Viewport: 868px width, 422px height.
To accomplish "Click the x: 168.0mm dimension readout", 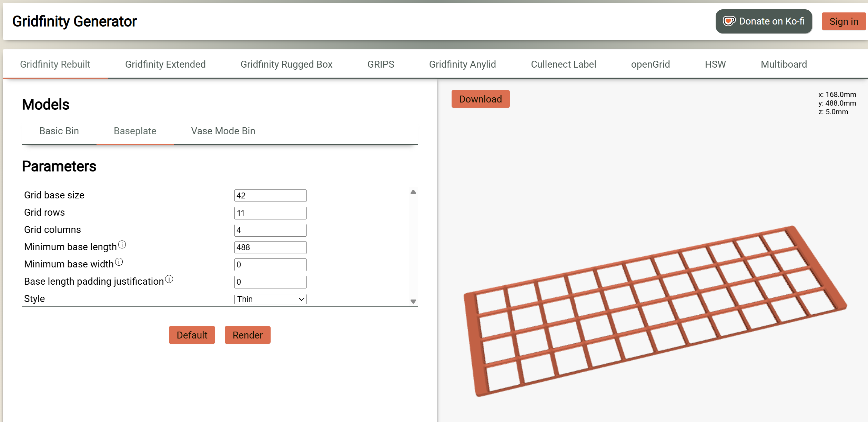I will coord(837,95).
